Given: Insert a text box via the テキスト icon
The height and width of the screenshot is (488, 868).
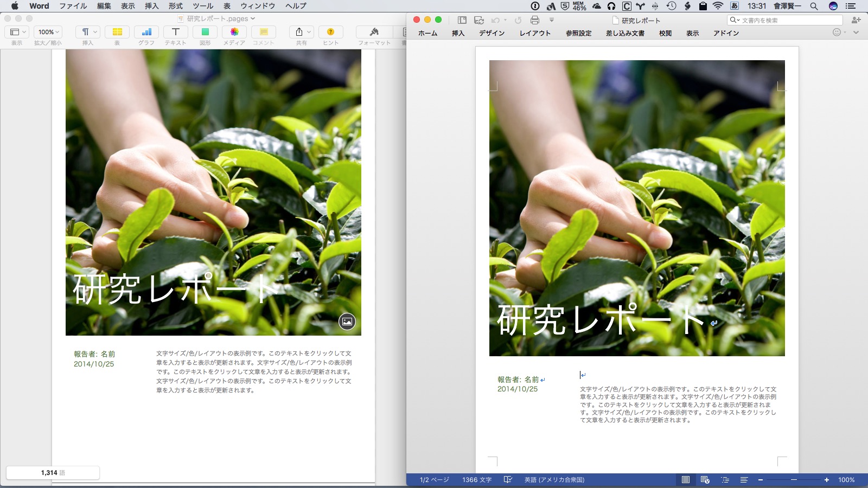Looking at the screenshot, I should tap(175, 31).
